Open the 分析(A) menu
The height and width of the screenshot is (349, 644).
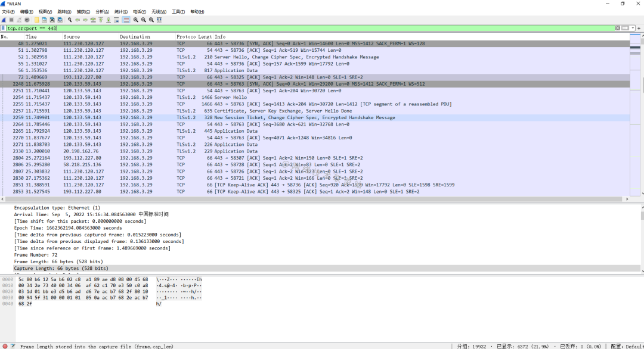click(x=103, y=11)
